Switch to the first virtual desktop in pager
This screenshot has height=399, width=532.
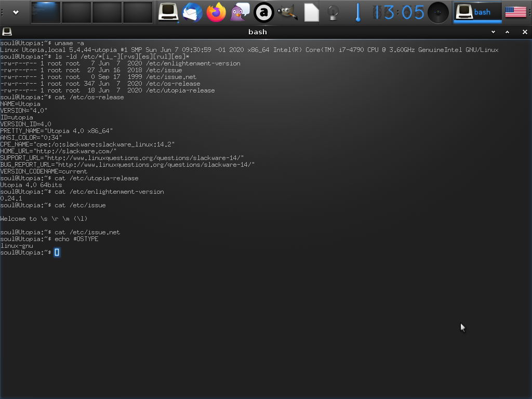[46, 12]
